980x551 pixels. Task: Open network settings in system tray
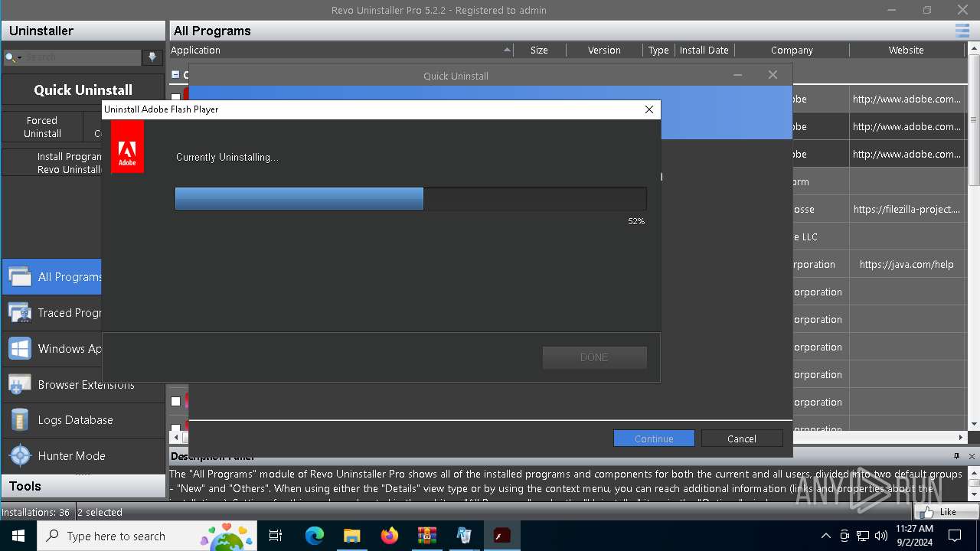coord(863,536)
